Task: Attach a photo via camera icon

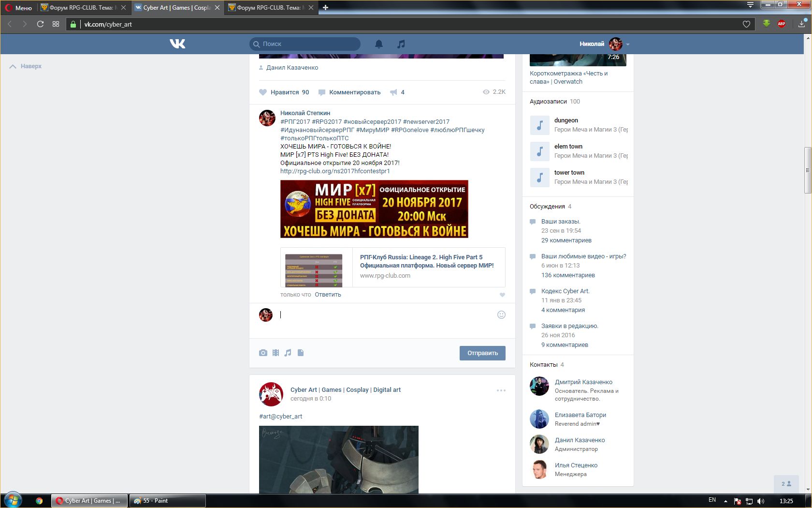Action: [263, 353]
